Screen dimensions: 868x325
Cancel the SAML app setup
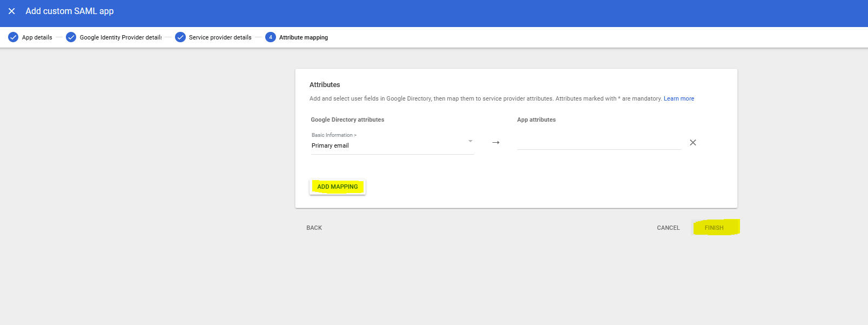point(668,228)
